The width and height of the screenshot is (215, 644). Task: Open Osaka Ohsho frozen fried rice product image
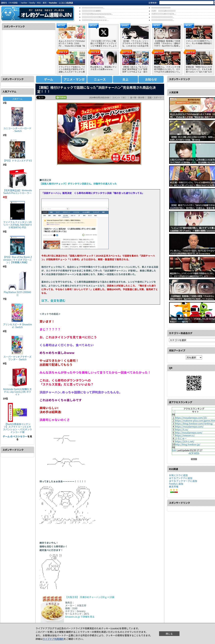(x=52, y=609)
